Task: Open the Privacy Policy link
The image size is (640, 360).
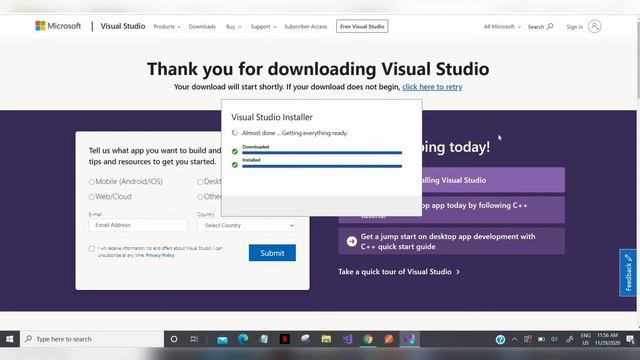Action: (160, 256)
